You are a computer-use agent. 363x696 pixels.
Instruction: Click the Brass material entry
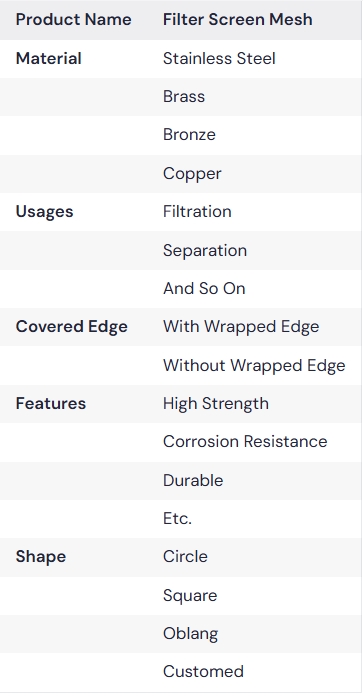(184, 97)
